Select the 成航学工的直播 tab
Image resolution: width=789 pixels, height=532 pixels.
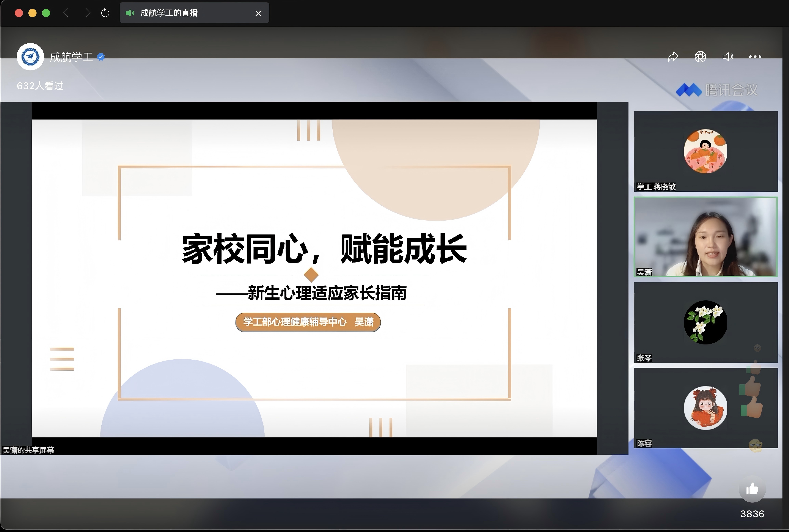point(194,13)
